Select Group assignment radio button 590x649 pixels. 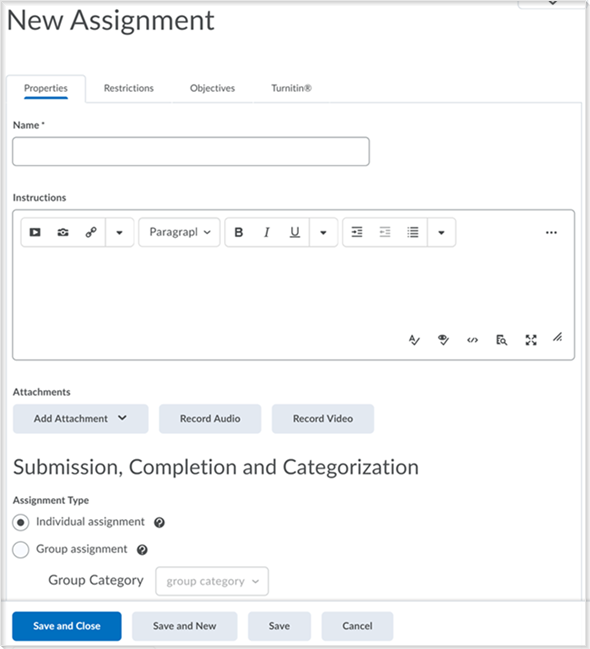click(21, 550)
